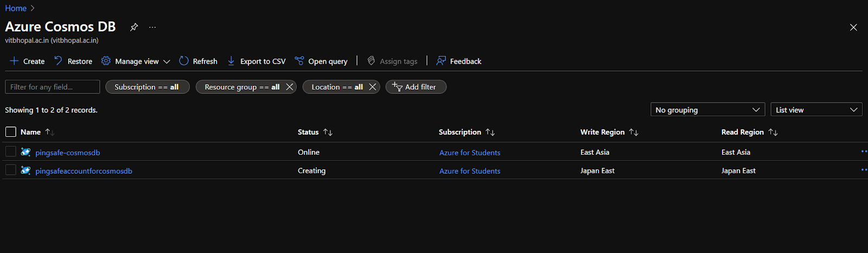This screenshot has width=868, height=253.
Task: Click the pin to dashboard icon
Action: point(134,27)
